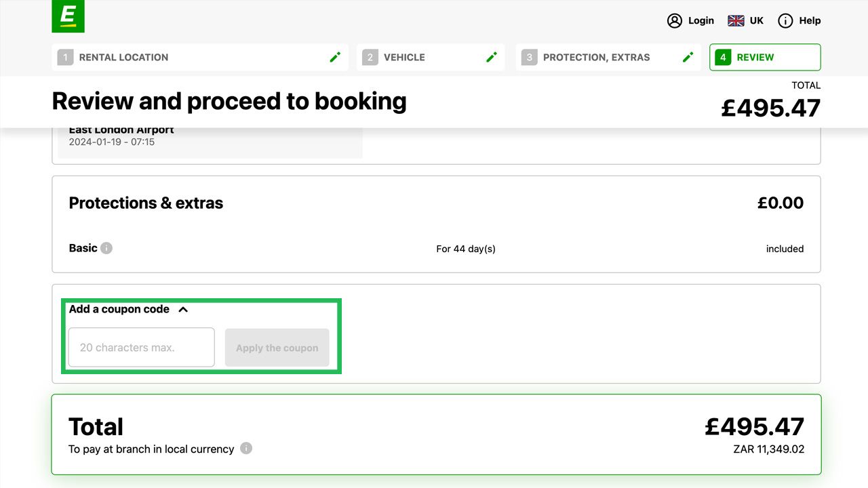The image size is (868, 488).
Task: Click the Help info circle icon
Action: point(785,21)
